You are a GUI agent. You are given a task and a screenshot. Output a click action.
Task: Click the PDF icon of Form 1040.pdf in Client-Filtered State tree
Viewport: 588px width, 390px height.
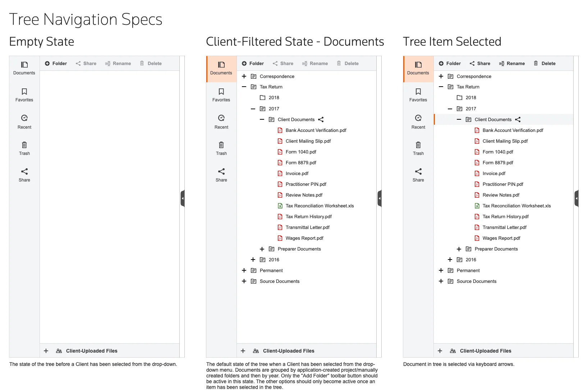point(280,152)
